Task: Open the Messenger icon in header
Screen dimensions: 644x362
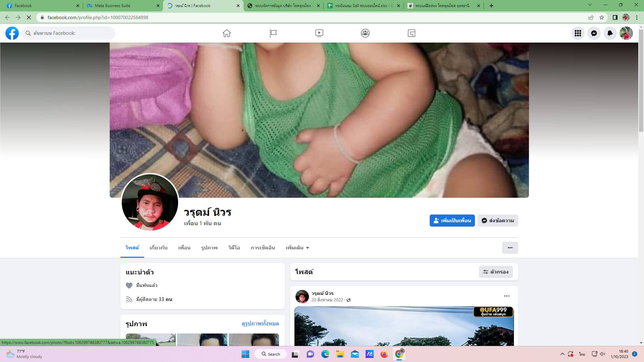Action: point(594,33)
